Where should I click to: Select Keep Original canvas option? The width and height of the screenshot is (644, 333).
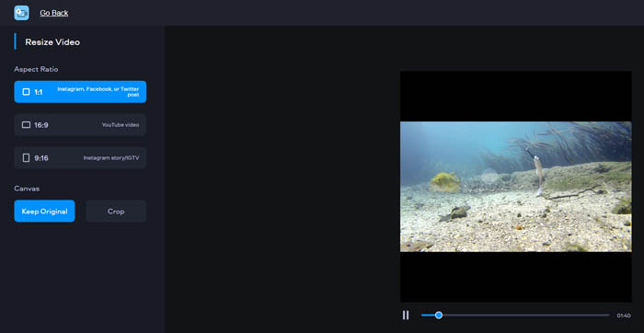[44, 212]
